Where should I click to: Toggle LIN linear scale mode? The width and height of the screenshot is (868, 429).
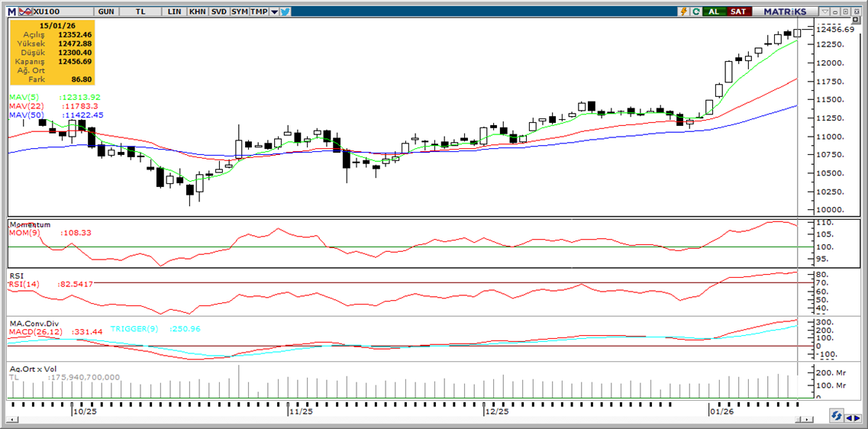tap(176, 11)
